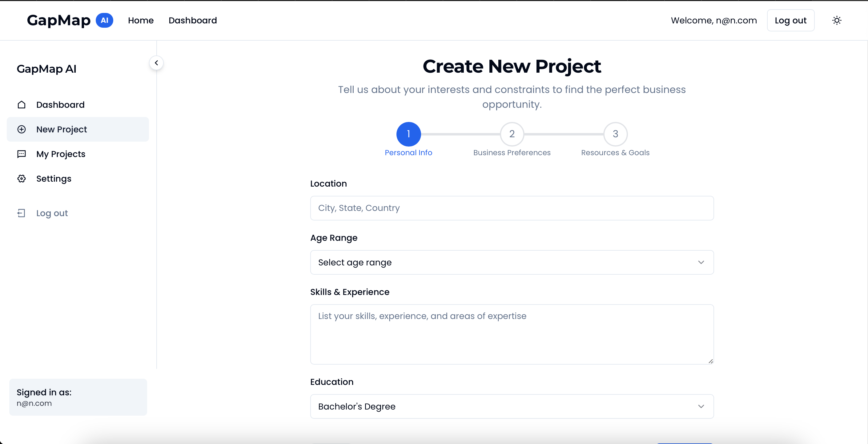Image resolution: width=868 pixels, height=444 pixels.
Task: Click the Skills & Experience text area
Action: 512,334
